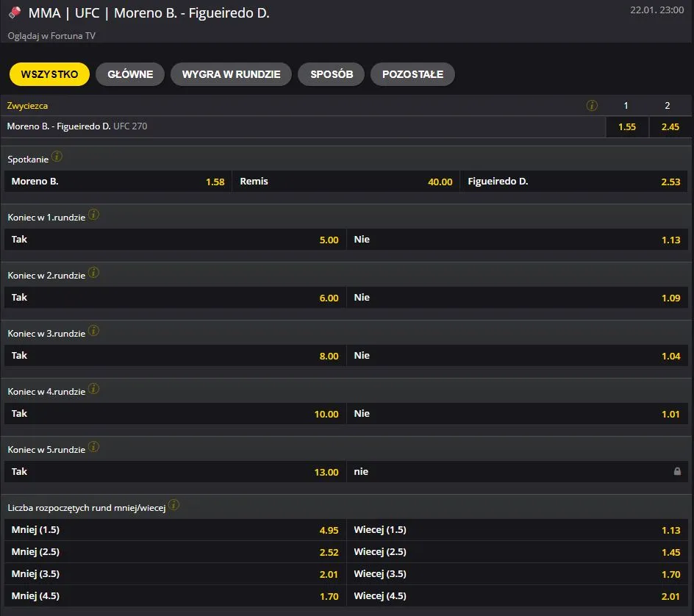Screen dimensions: 694x616
Task: Select Tak 13.00 for round 5 finish
Action: (x=175, y=472)
